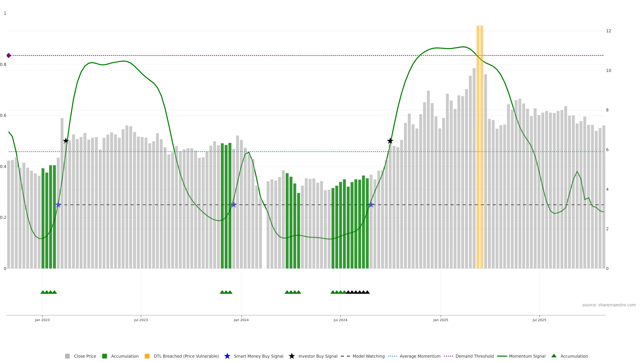
Task: Click the blue star marker near August 2024
Action: click(371, 205)
